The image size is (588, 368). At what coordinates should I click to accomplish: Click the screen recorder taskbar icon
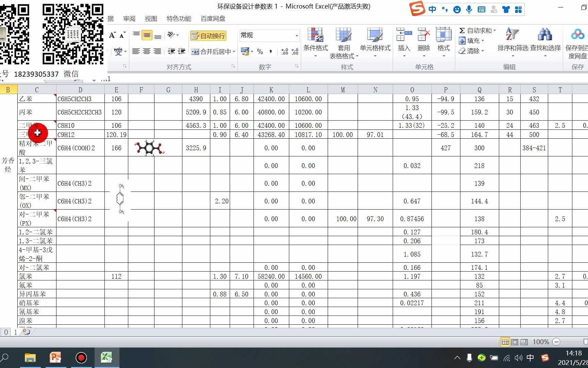[81, 358]
